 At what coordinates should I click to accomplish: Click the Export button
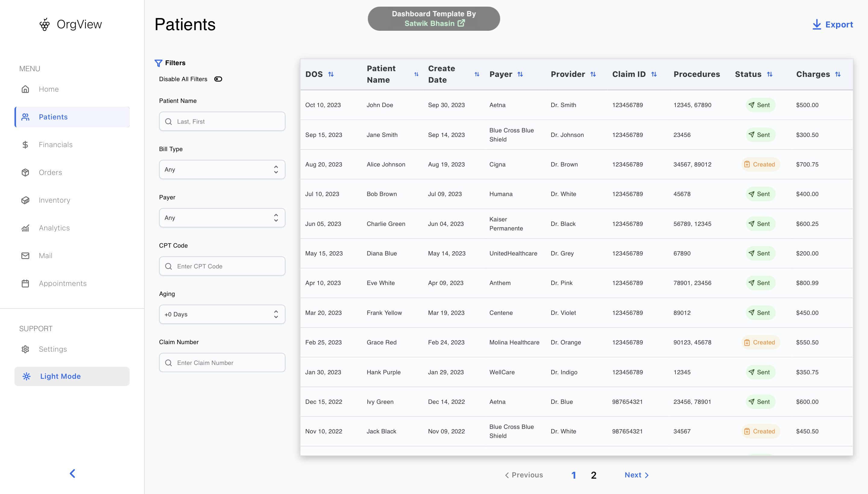click(832, 24)
